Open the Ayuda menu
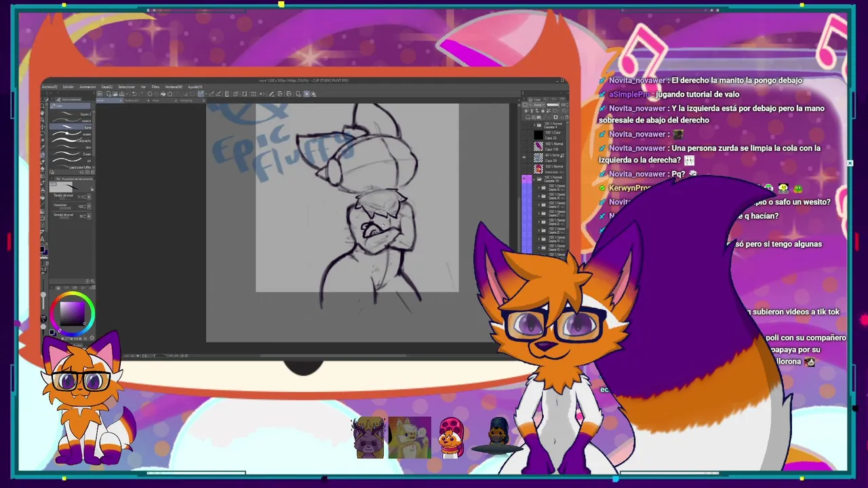 195,87
